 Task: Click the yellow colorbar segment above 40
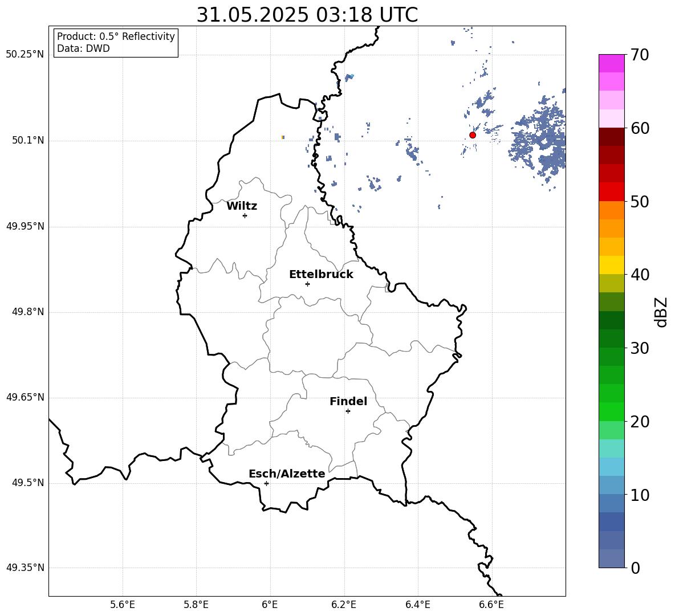612,265
